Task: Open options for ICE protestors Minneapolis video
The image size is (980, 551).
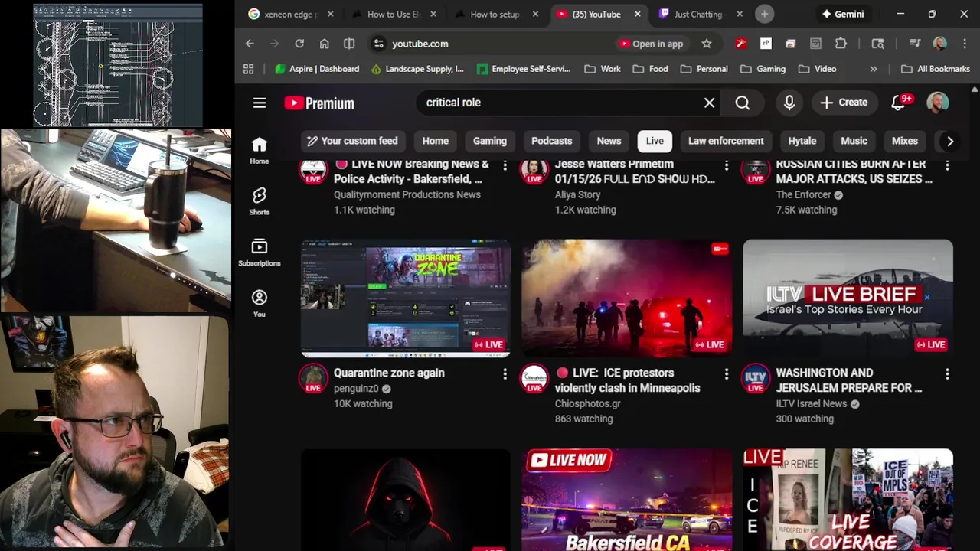Action: click(x=726, y=373)
